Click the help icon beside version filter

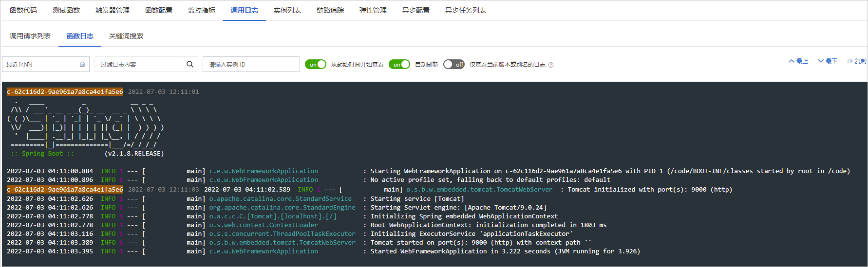(x=551, y=65)
